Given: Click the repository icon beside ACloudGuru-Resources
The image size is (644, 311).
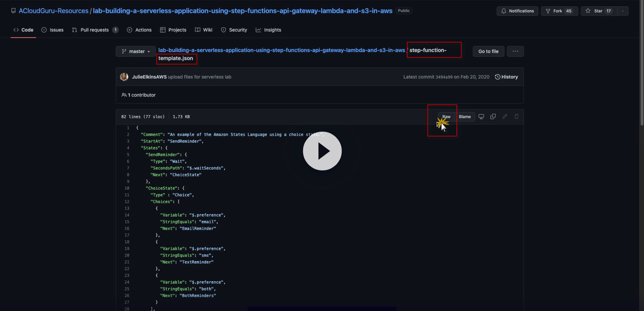Looking at the screenshot, I should pos(13,11).
